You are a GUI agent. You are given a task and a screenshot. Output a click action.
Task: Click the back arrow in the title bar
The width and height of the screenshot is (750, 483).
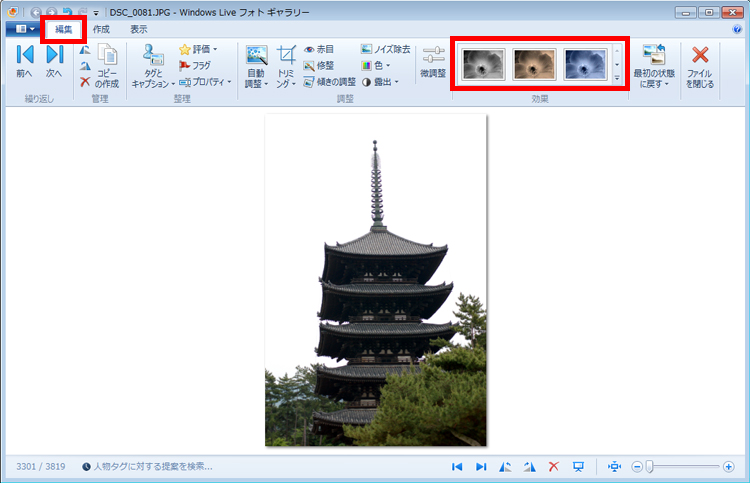click(36, 12)
